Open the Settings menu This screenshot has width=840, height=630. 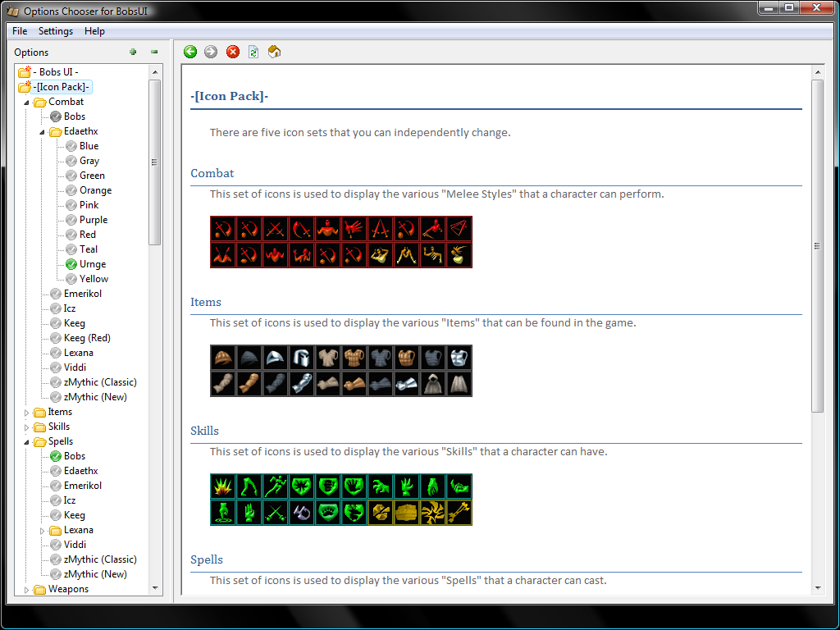(56, 31)
